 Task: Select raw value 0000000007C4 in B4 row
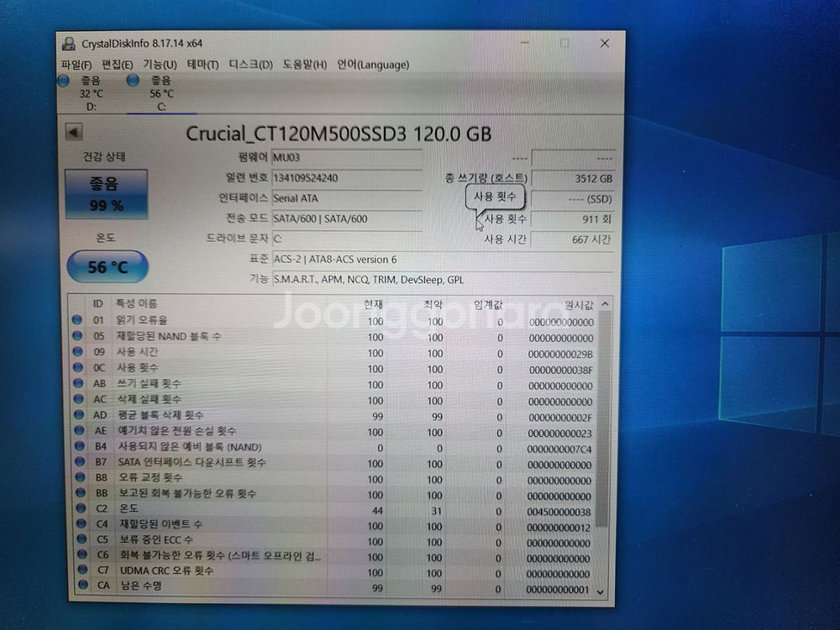tap(559, 449)
